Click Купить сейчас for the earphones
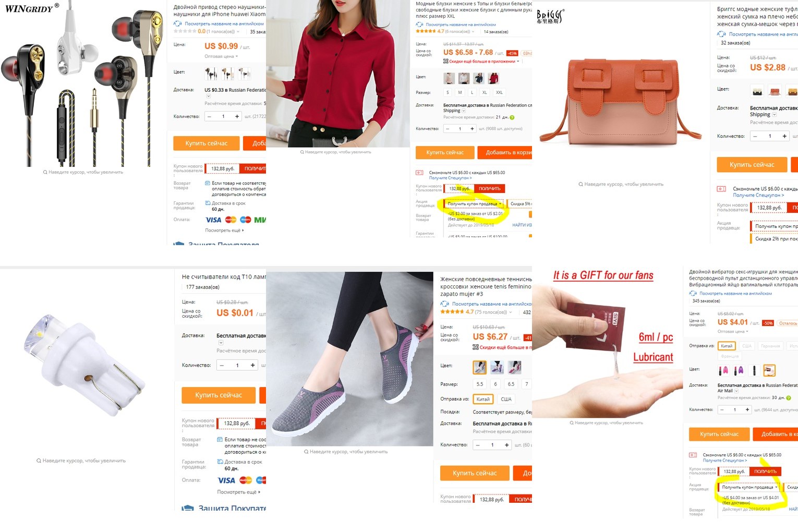The height and width of the screenshot is (532, 798). click(x=207, y=143)
